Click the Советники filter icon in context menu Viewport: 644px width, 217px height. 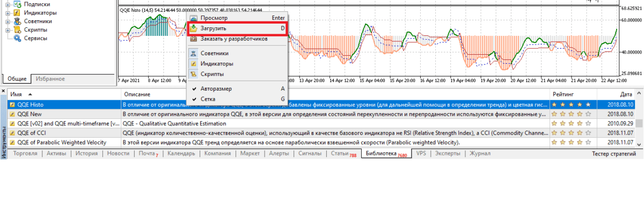click(x=194, y=54)
